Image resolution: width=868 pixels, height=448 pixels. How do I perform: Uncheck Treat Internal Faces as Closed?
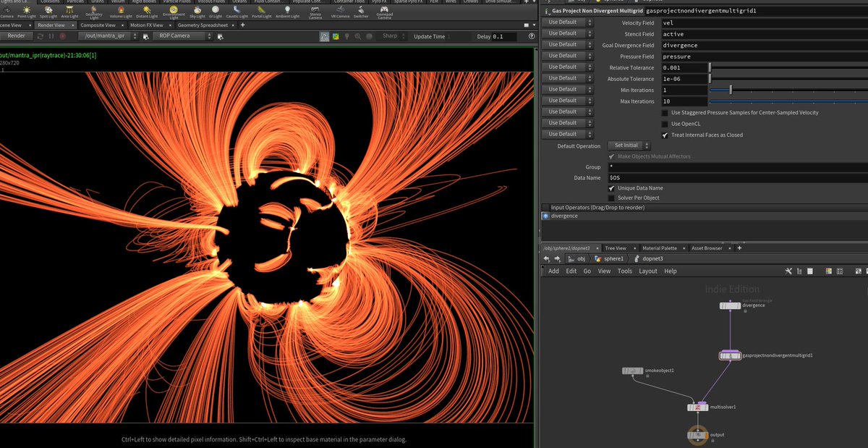coord(665,135)
